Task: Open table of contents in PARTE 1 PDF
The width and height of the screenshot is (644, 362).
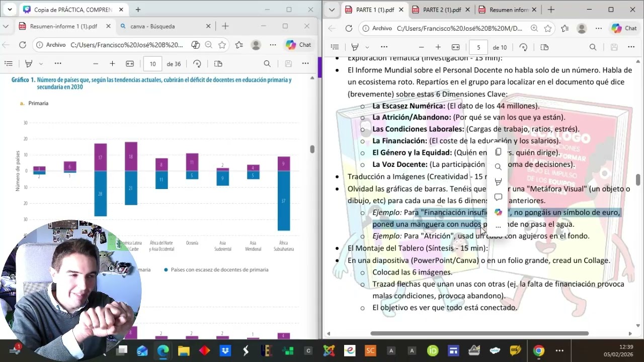Action: tap(335, 47)
